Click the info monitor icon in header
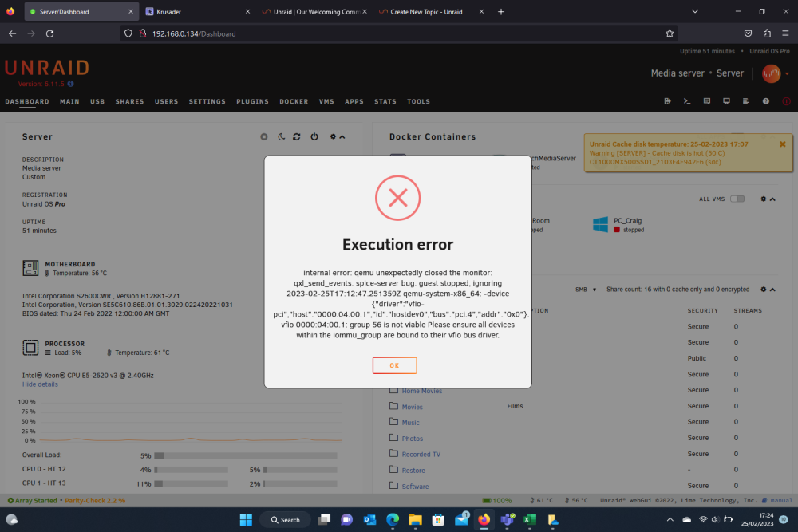 pos(726,101)
